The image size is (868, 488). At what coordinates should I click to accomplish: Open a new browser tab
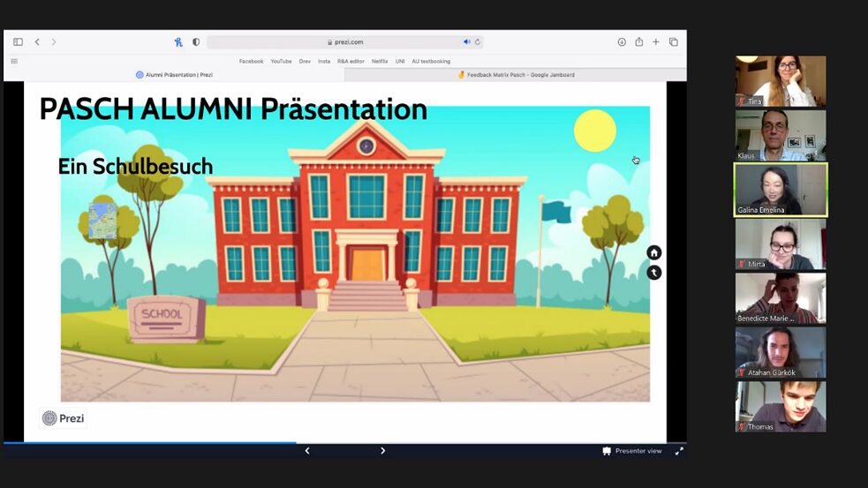pyautogui.click(x=655, y=41)
